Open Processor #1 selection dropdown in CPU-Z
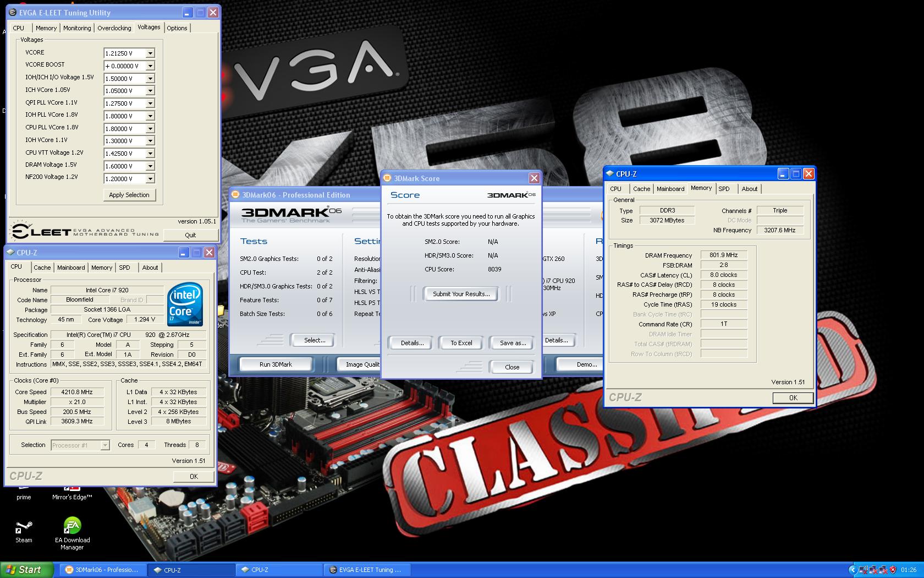Viewport: 924px width, 578px height. pos(105,445)
